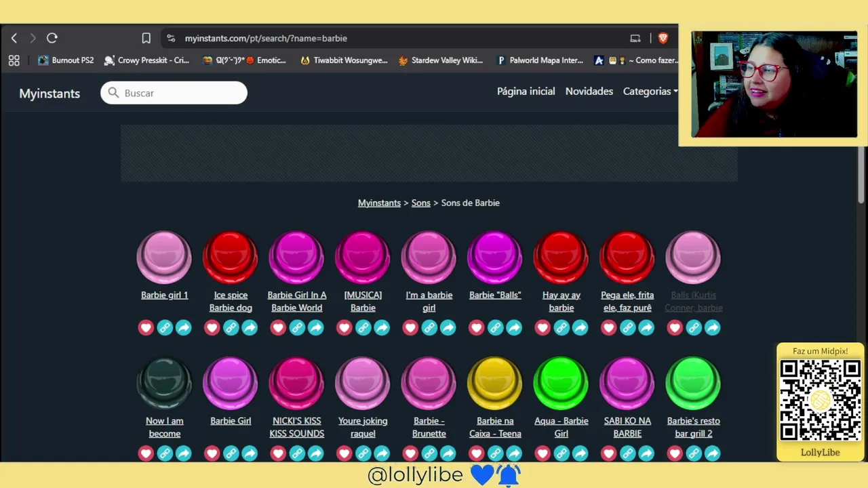
Task: Play the red Ice spice Barbie dog button
Action: click(231, 257)
